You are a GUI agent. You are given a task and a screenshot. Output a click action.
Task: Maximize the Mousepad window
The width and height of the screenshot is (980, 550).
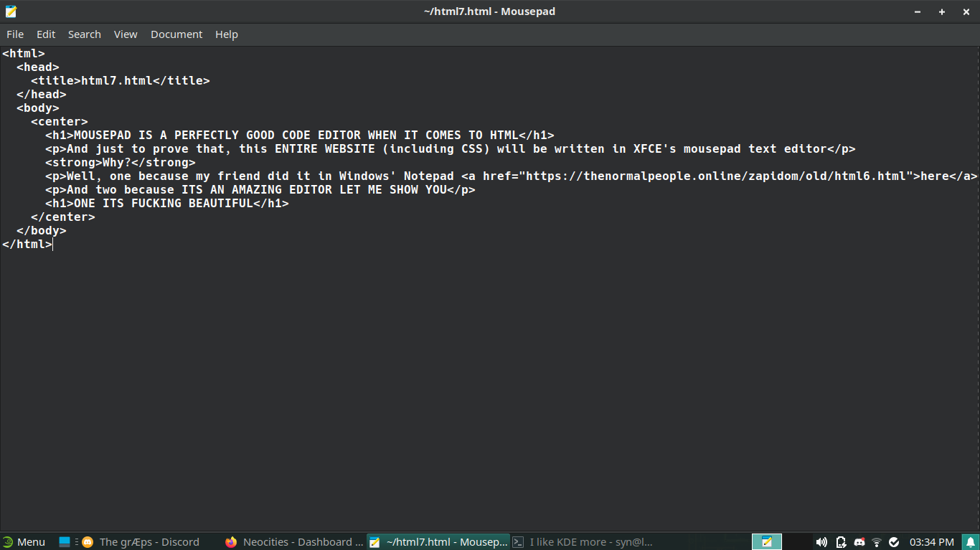942,11
